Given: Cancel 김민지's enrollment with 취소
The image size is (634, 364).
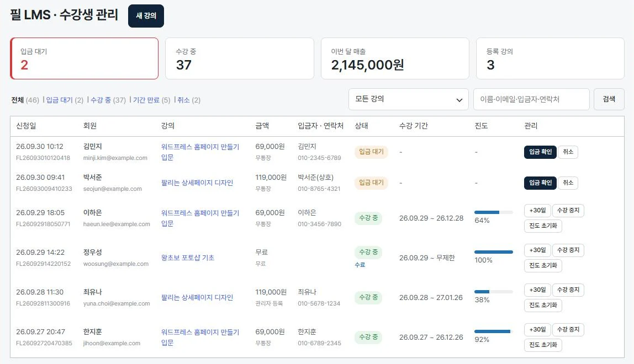Looking at the screenshot, I should coord(568,152).
